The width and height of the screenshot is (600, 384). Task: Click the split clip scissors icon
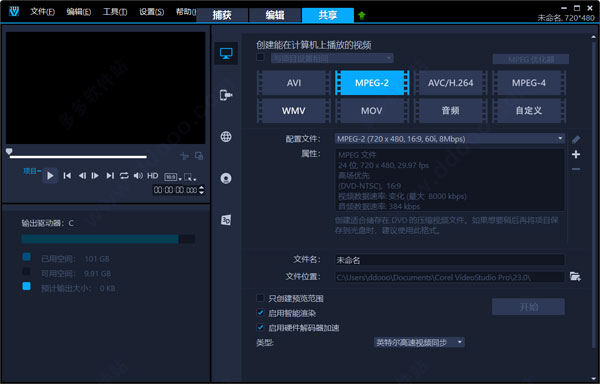point(184,156)
